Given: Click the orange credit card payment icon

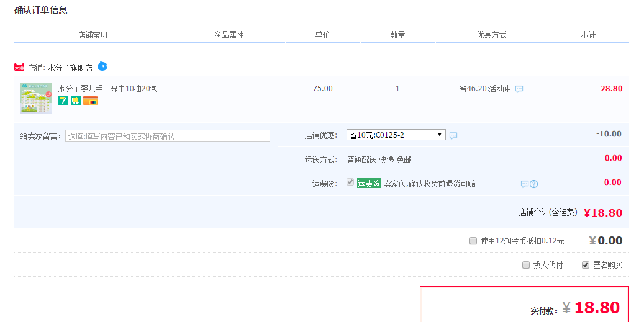Looking at the screenshot, I should (90, 101).
